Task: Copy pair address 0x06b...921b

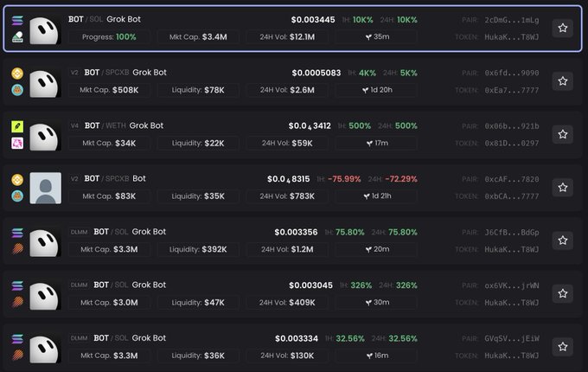Action: coord(512,126)
